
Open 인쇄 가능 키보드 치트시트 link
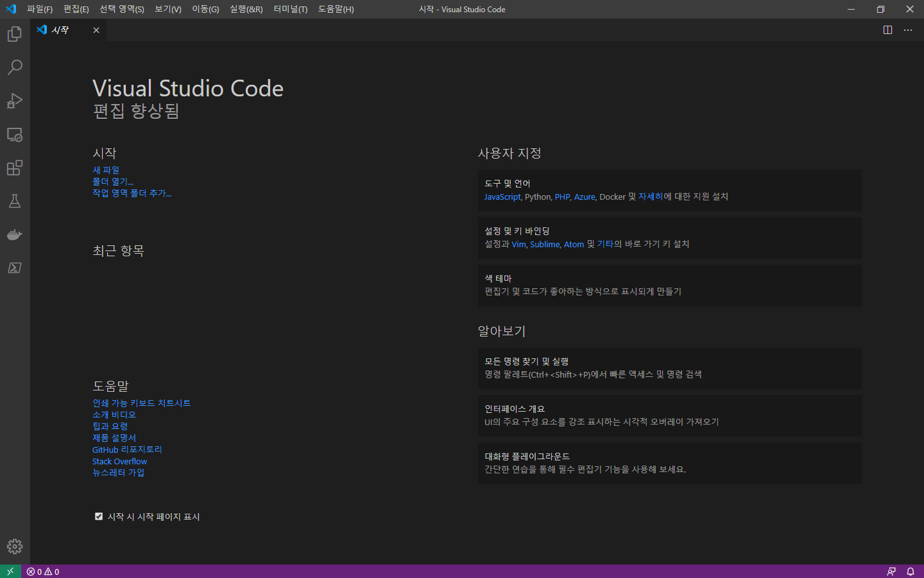(x=142, y=403)
